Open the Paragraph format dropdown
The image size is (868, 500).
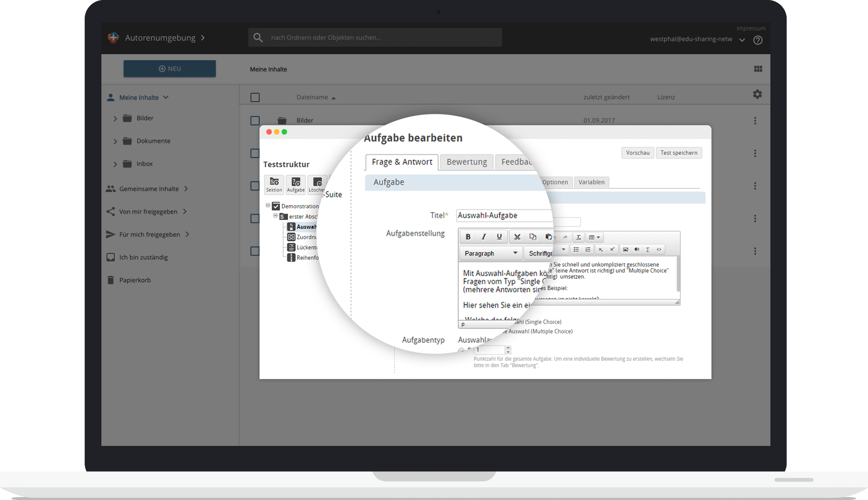(x=491, y=253)
